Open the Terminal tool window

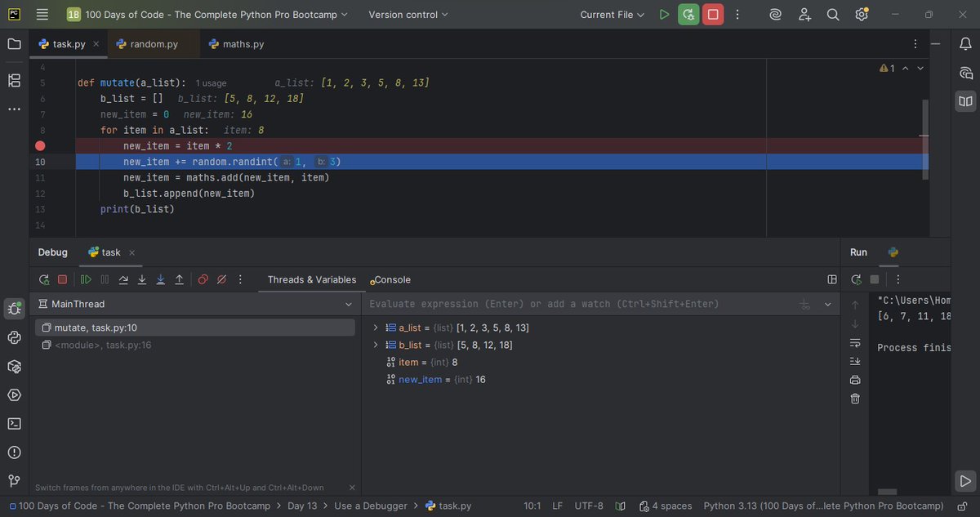(14, 423)
